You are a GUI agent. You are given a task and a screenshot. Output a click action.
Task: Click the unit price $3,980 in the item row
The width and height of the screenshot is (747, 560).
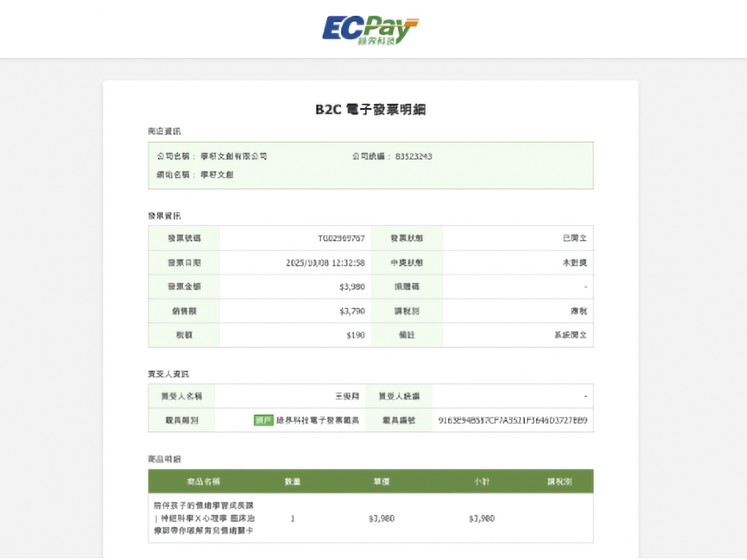(381, 518)
